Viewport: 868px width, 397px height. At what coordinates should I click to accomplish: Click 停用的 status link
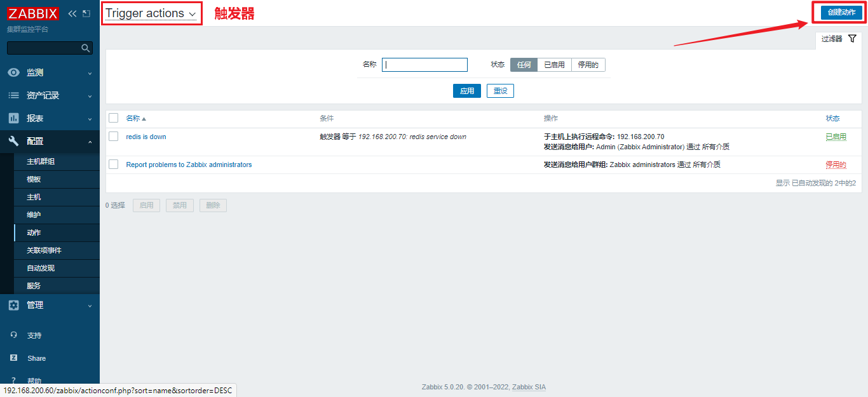[836, 165]
